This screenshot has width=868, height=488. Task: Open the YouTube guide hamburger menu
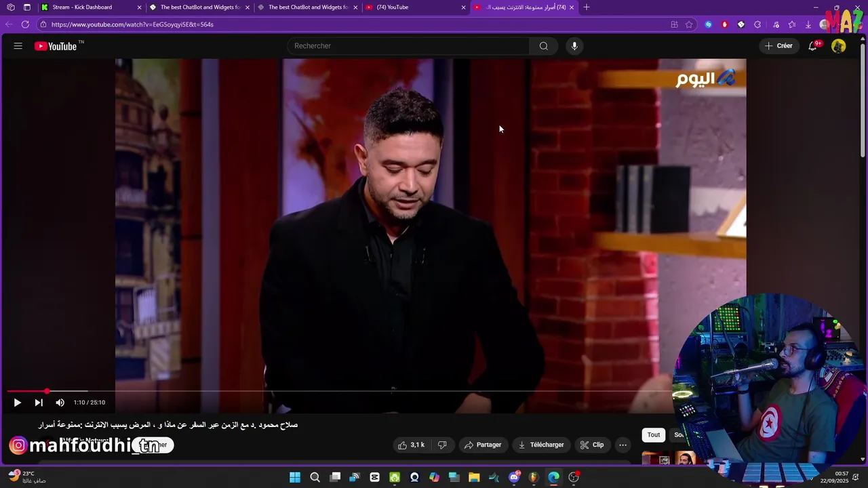coord(18,46)
